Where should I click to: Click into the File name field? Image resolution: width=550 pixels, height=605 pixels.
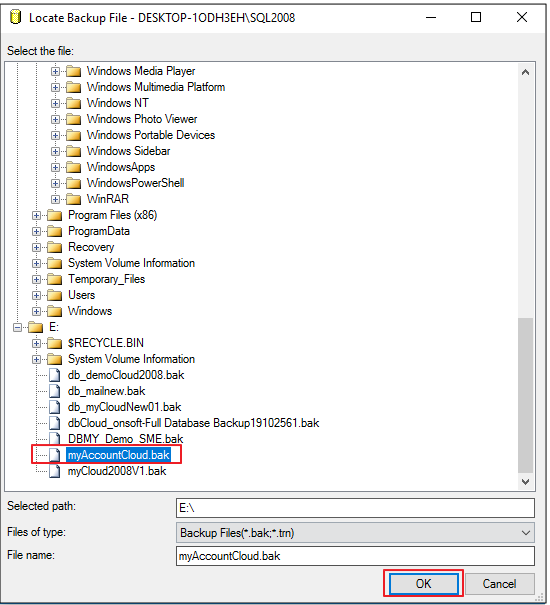tap(355, 556)
